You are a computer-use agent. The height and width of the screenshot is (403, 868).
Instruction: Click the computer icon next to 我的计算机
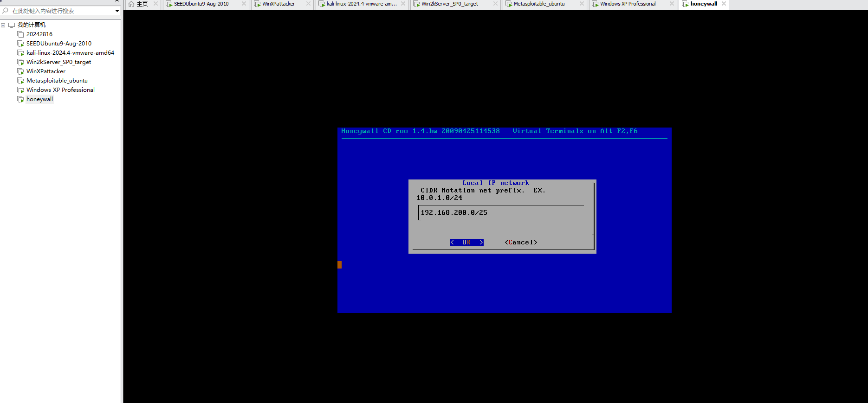12,25
